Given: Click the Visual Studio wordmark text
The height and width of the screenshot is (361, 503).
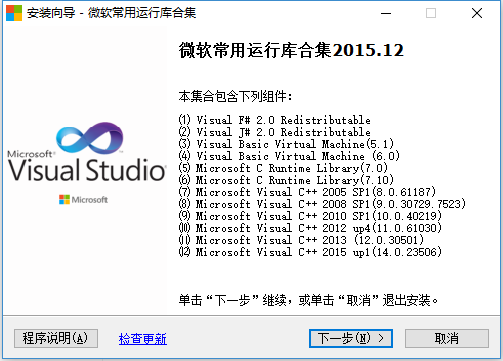Looking at the screenshot, I should tap(87, 170).
